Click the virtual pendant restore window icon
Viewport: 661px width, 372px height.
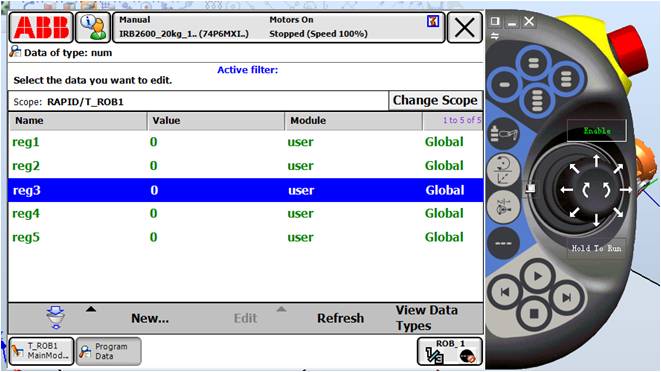coord(495,22)
